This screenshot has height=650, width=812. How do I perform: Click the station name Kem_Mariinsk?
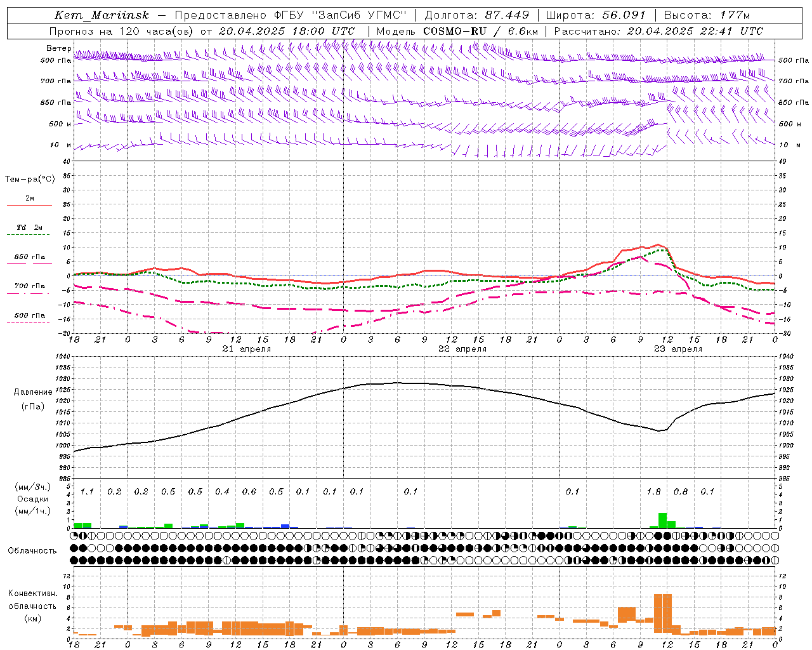(101, 15)
